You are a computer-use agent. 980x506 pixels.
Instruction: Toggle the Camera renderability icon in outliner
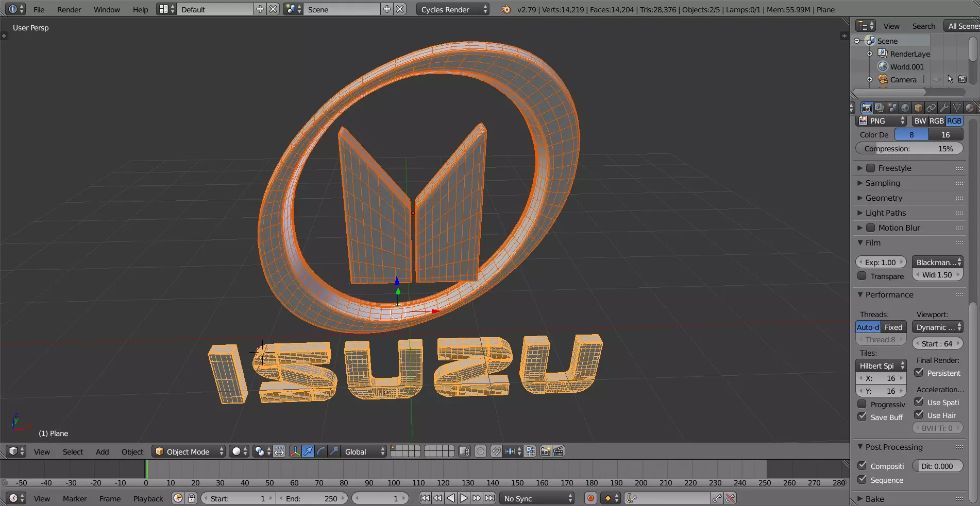click(x=962, y=79)
